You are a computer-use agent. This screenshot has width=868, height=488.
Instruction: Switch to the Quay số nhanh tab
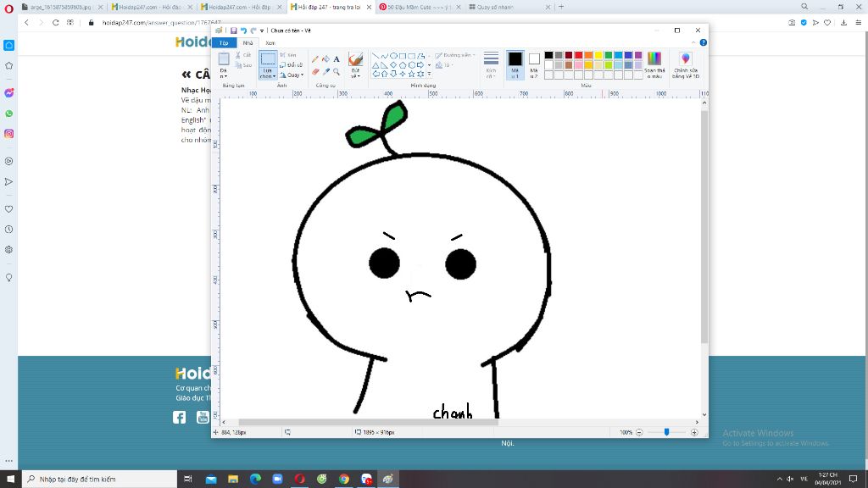pos(509,7)
